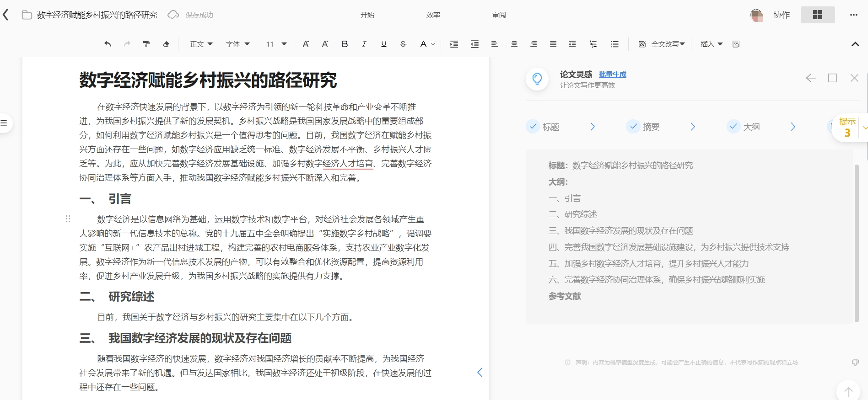Image resolution: width=868 pixels, height=400 pixels.
Task: Click the 批量生成 link
Action: point(612,74)
